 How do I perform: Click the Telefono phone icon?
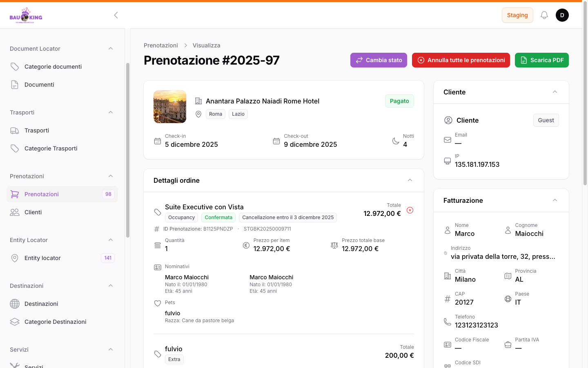coord(448,322)
